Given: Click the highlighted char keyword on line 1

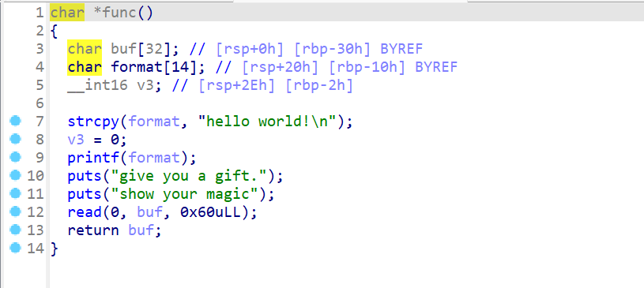Looking at the screenshot, I should (67, 13).
